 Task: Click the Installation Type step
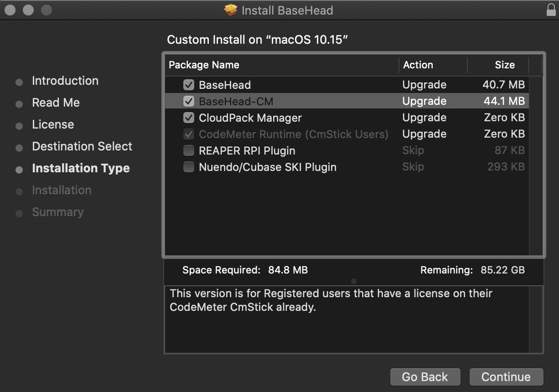(81, 168)
